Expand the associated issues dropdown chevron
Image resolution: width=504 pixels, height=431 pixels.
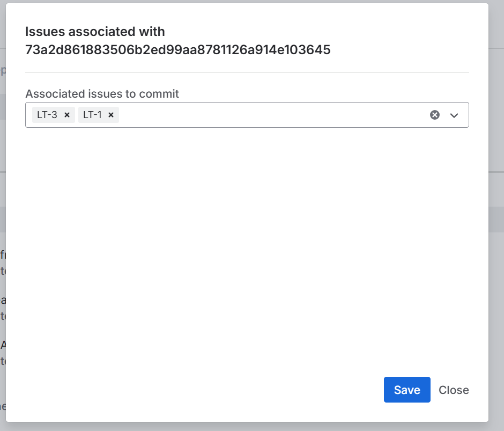click(454, 115)
